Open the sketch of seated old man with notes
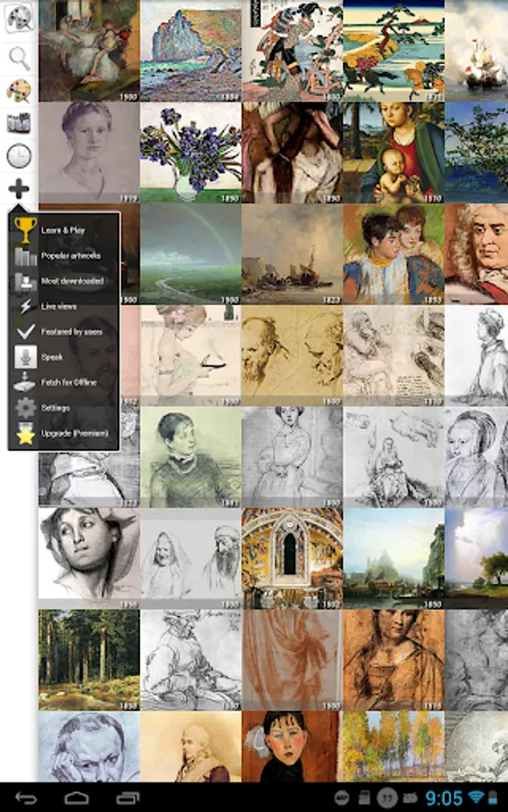508x812 pixels. click(x=393, y=355)
